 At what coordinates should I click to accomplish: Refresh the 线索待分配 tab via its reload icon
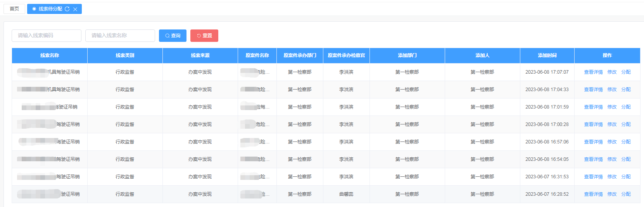[67, 9]
